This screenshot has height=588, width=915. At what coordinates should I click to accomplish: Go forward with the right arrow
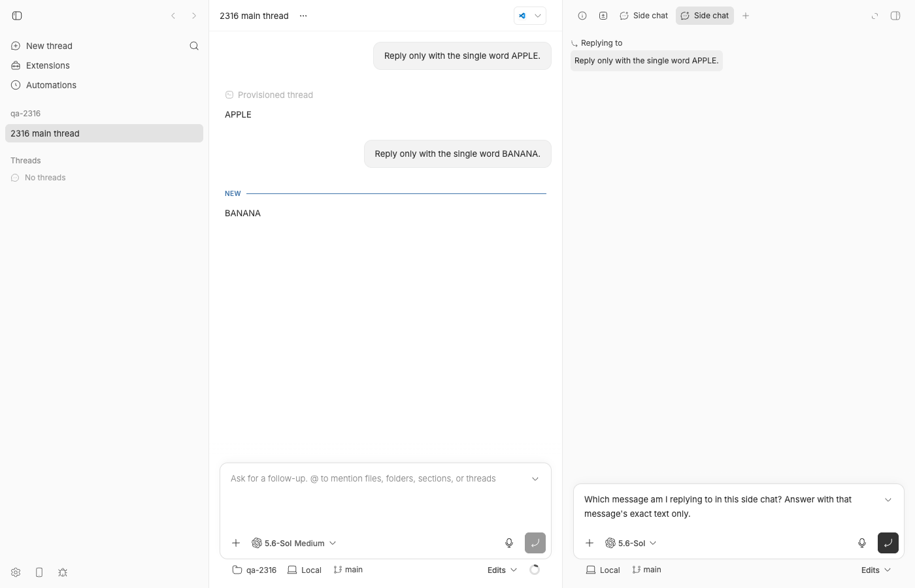(194, 16)
